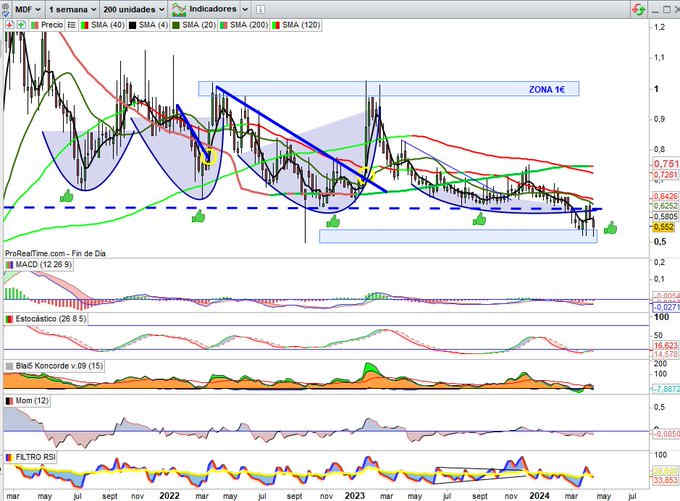Open the '1 semana' timeframe dropdown
Image resolution: width=680 pixels, height=501 pixels.
point(72,9)
